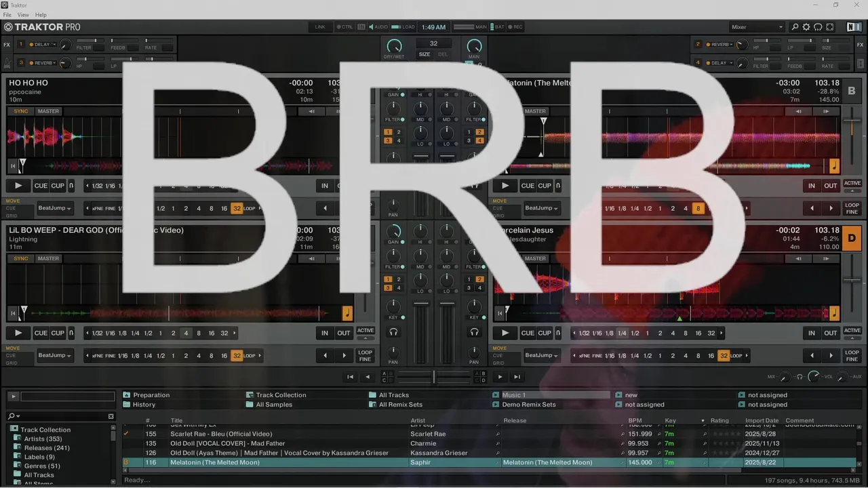Jump to track start on deck A stripe

tap(12, 165)
